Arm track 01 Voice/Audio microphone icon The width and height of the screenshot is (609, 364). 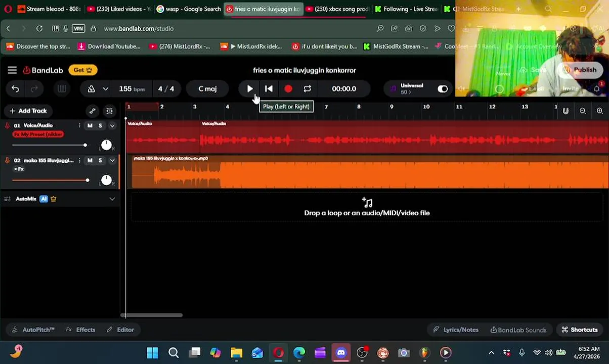(7, 125)
